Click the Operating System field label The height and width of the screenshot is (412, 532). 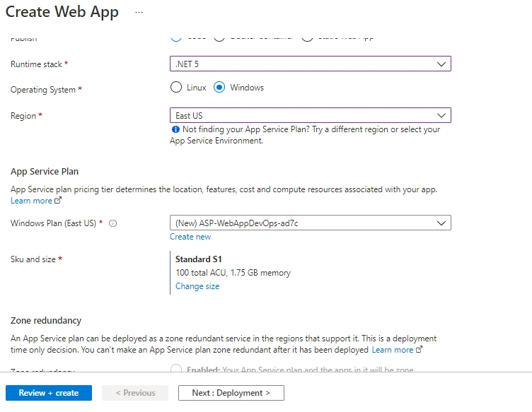point(43,90)
